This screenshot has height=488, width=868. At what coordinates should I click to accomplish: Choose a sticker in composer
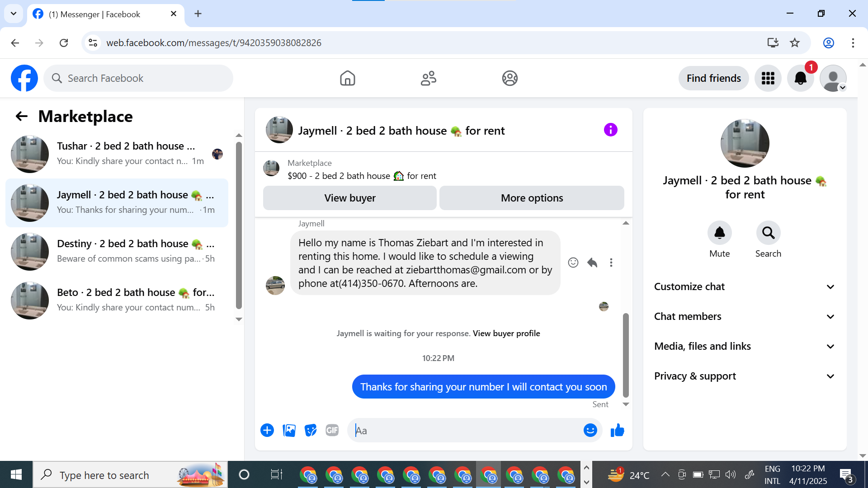pos(311,431)
